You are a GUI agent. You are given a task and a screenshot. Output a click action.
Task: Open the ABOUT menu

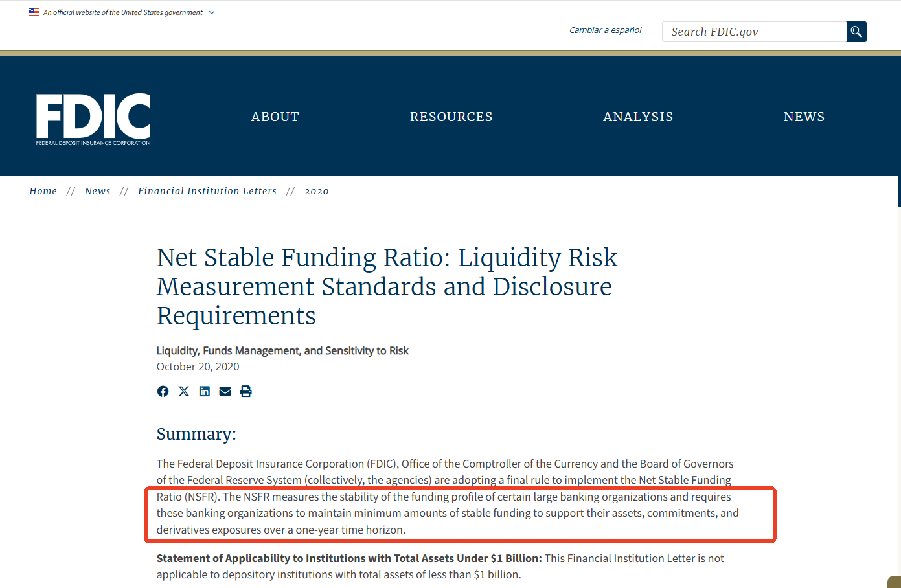275,117
